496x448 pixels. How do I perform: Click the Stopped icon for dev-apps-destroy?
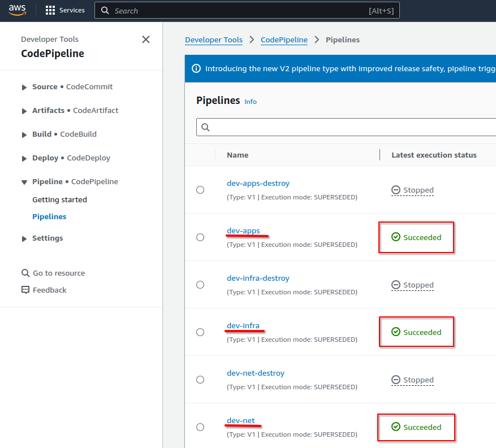[x=396, y=190]
